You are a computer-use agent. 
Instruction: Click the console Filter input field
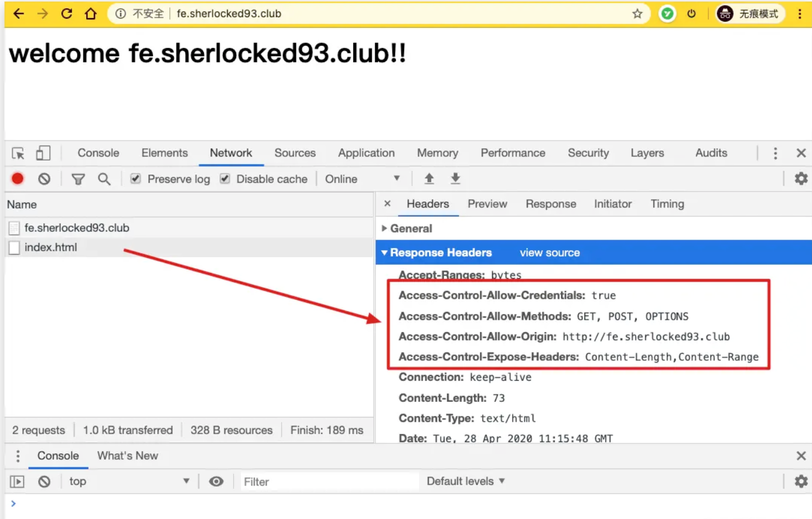tap(328, 482)
